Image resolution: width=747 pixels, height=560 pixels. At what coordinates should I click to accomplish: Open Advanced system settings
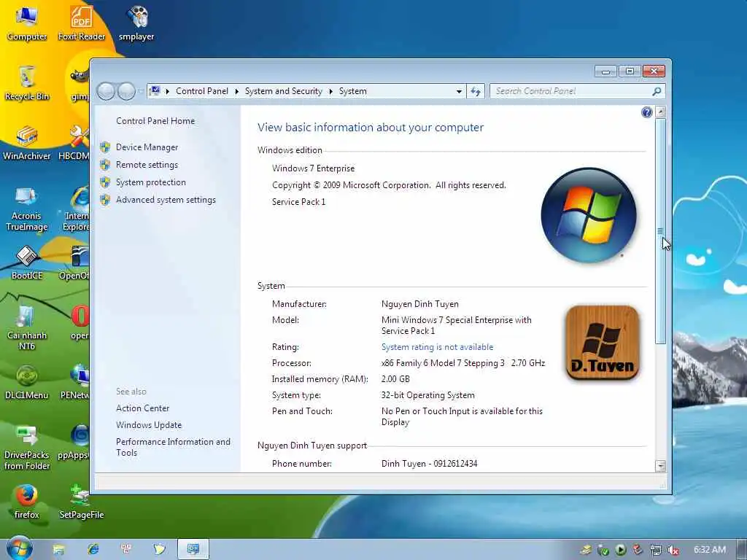coord(166,200)
